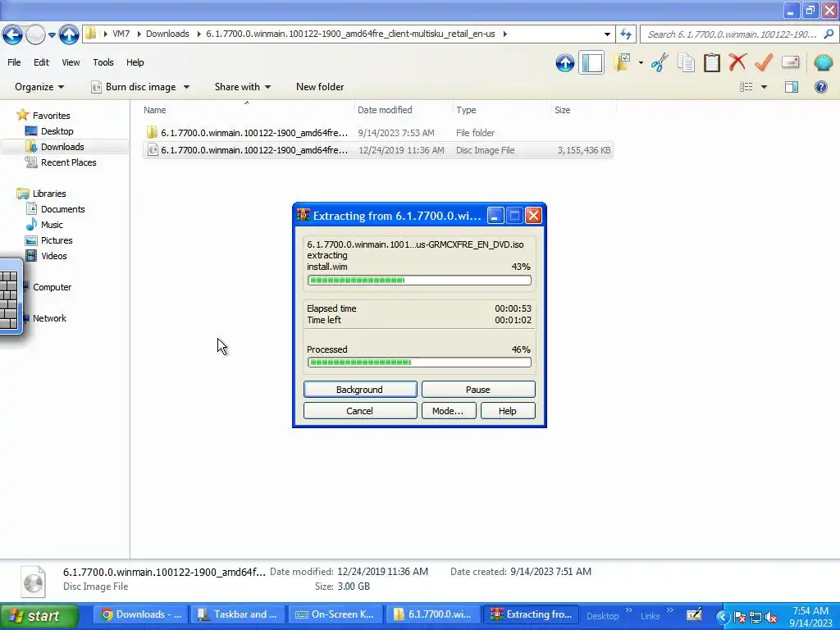Go up one folder via address bar up arrow
The width and height of the screenshot is (840, 630).
pos(69,34)
